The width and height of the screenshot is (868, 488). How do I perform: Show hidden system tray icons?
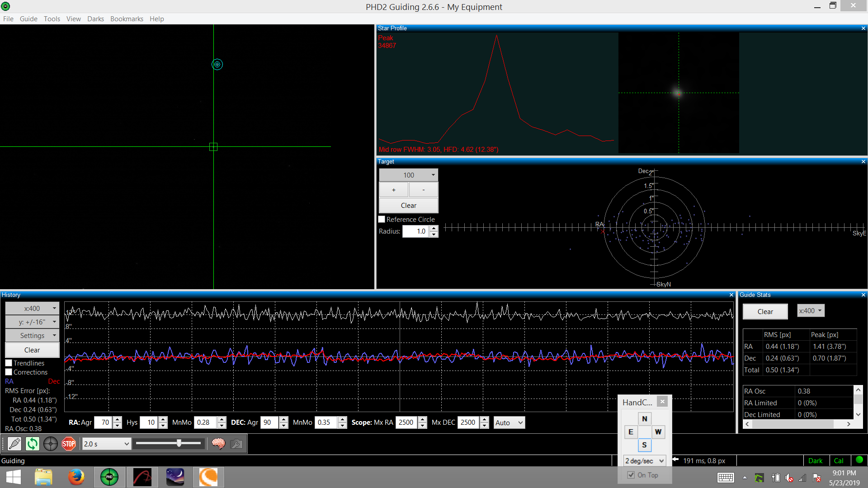[x=745, y=478]
